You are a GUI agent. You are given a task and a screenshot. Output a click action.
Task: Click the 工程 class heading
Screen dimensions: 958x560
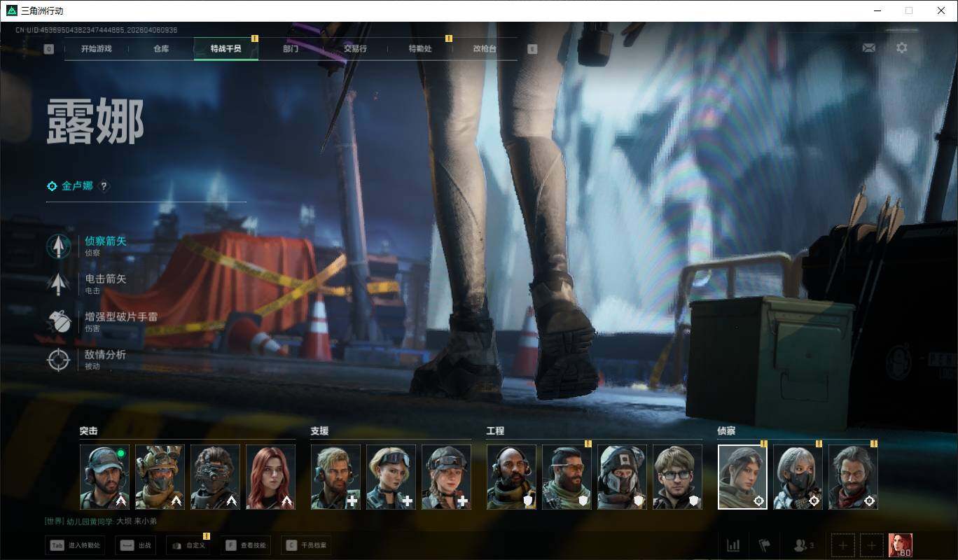coord(495,431)
